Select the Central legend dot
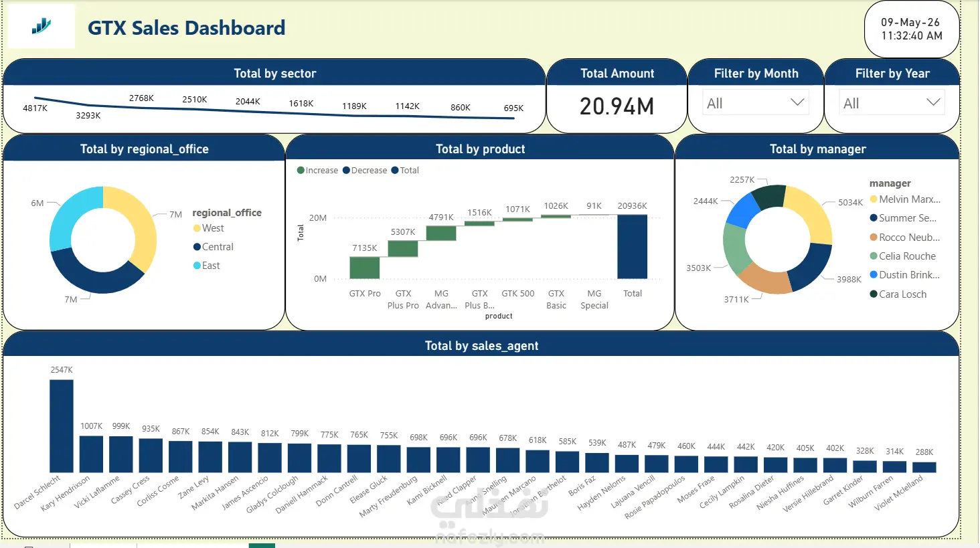This screenshot has height=548, width=980. (197, 247)
